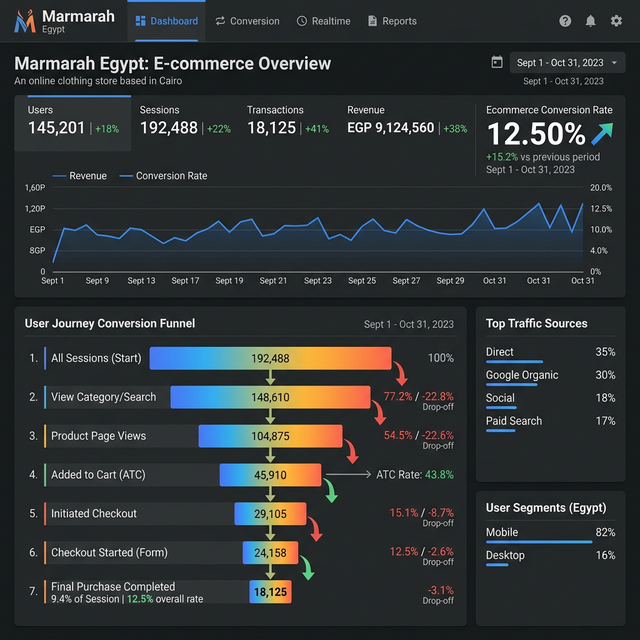Go to the Realtime tab

(323, 21)
